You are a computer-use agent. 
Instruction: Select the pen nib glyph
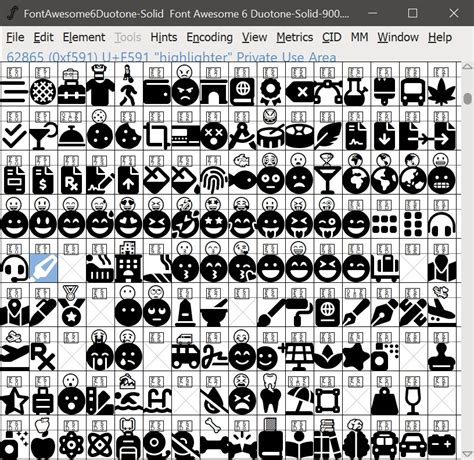(x=384, y=312)
